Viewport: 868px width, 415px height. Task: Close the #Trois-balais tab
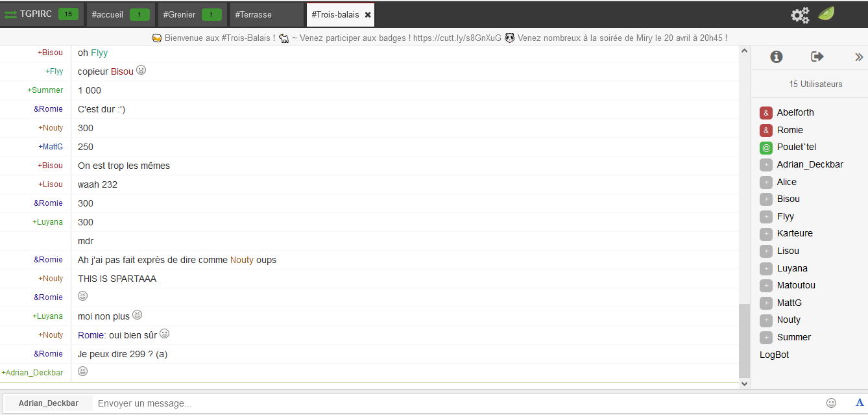pyautogui.click(x=368, y=14)
